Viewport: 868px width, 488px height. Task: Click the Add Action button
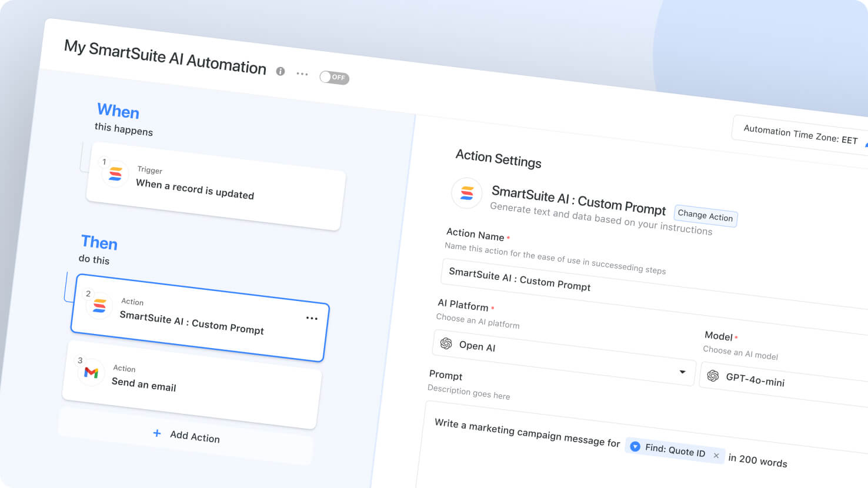[186, 436]
